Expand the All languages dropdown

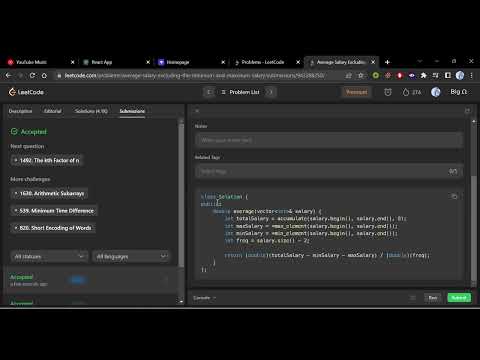(x=131, y=256)
